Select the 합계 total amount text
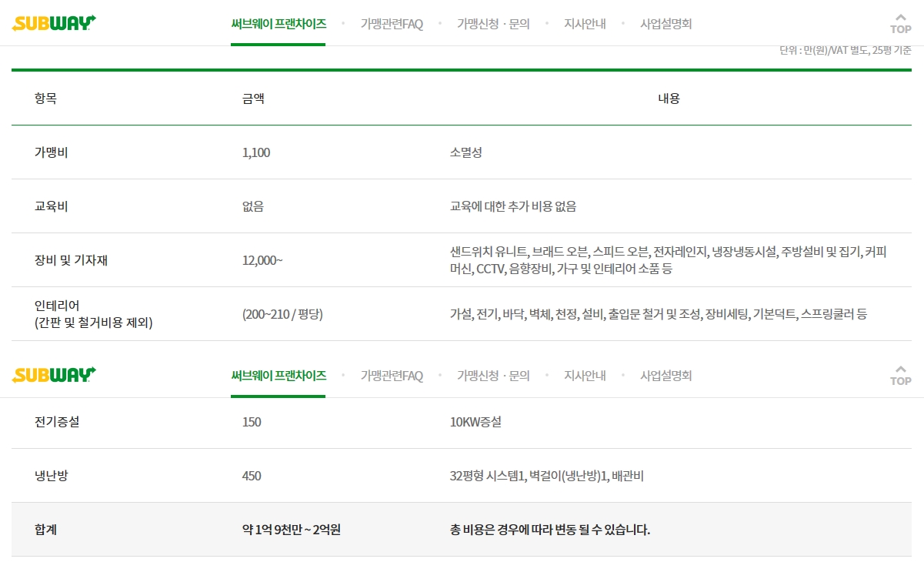The height and width of the screenshot is (562, 924). [x=291, y=530]
